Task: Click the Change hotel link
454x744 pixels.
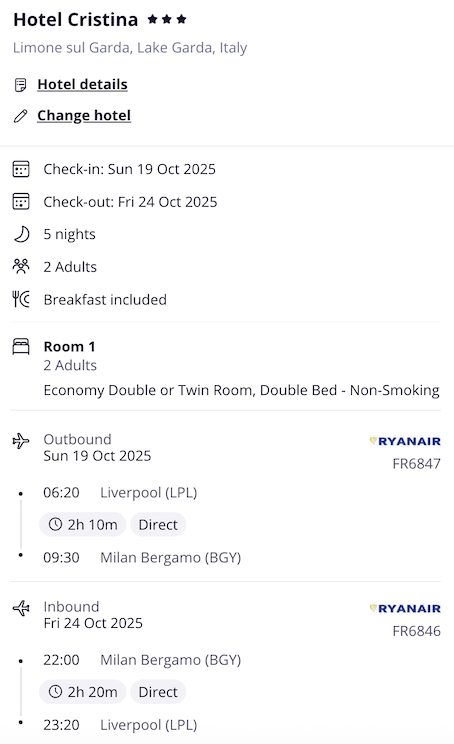Action: pyautogui.click(x=84, y=116)
